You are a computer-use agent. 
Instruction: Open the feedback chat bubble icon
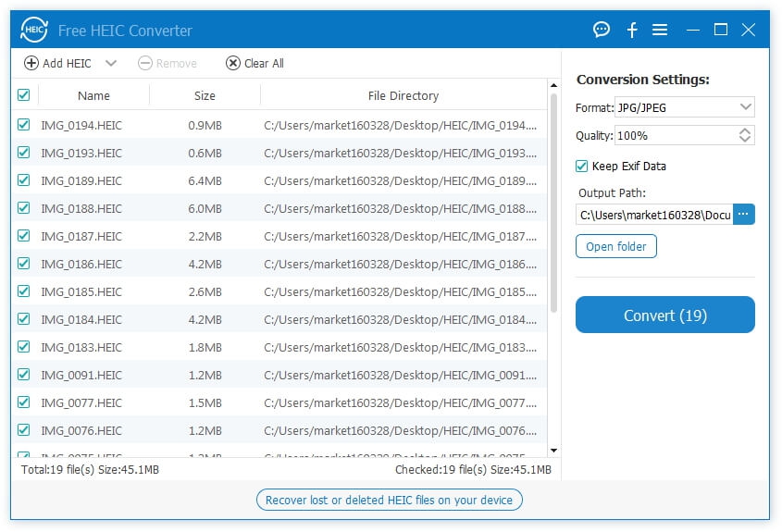pos(602,30)
